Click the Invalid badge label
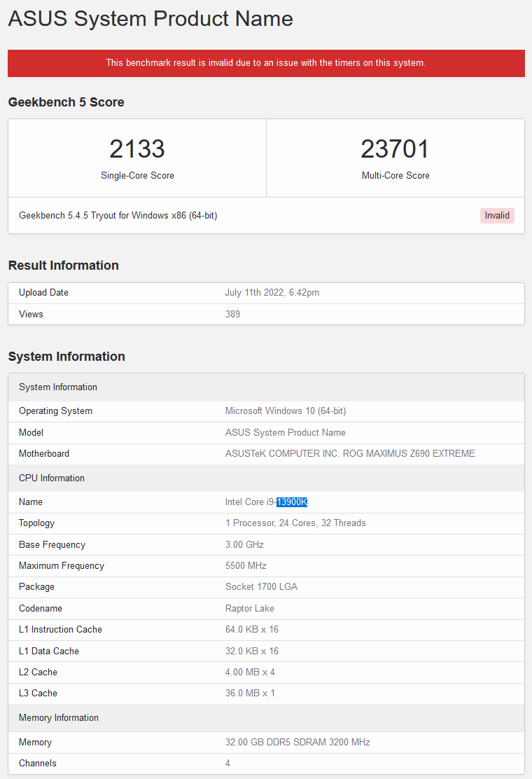Image resolution: width=532 pixels, height=779 pixels. [497, 216]
